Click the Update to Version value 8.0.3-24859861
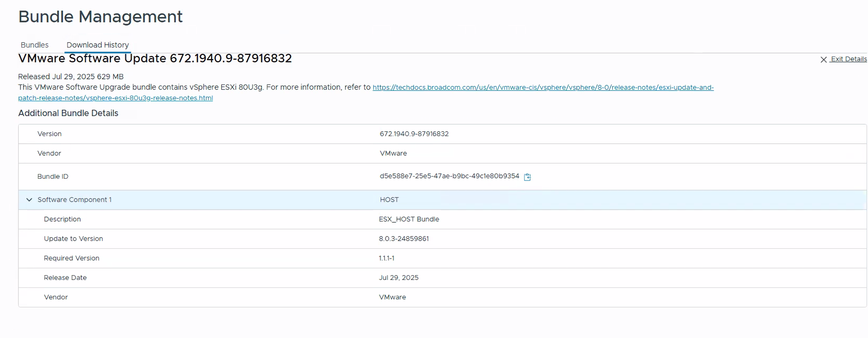 (x=404, y=239)
